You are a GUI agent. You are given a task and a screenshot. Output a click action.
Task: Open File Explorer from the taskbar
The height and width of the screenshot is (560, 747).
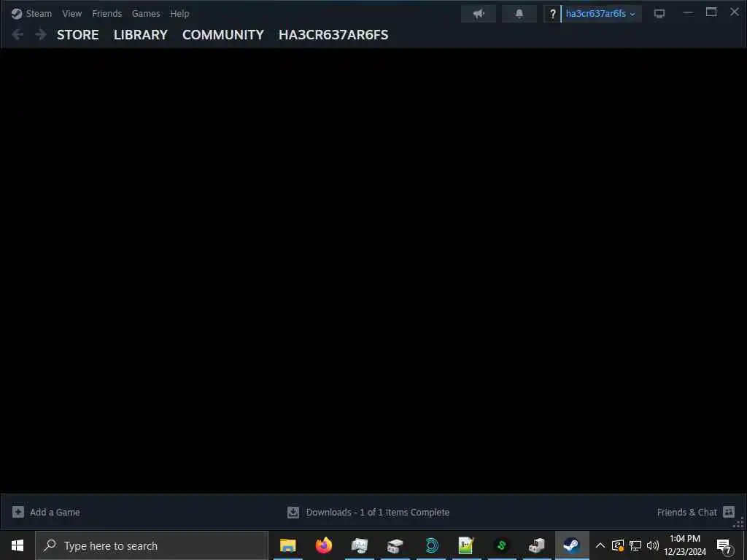click(x=287, y=545)
